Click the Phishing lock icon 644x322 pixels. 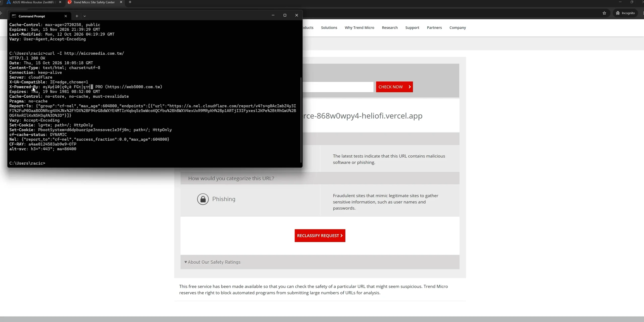tap(203, 199)
